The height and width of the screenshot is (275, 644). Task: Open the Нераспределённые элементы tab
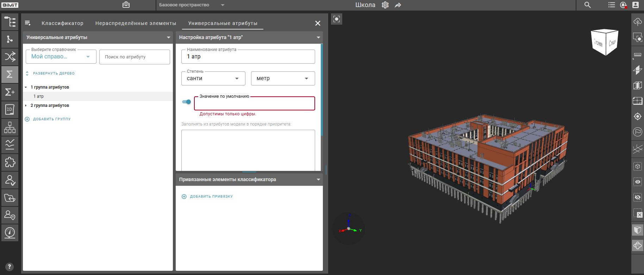[x=136, y=23]
